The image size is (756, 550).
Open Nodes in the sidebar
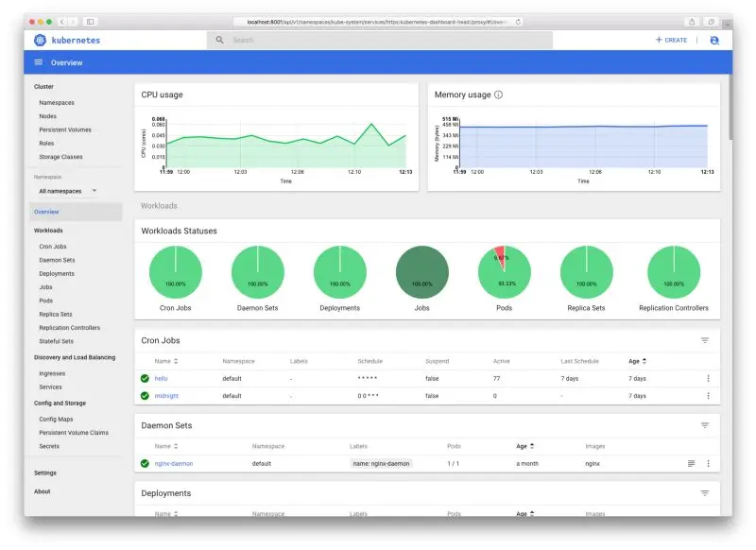click(48, 116)
